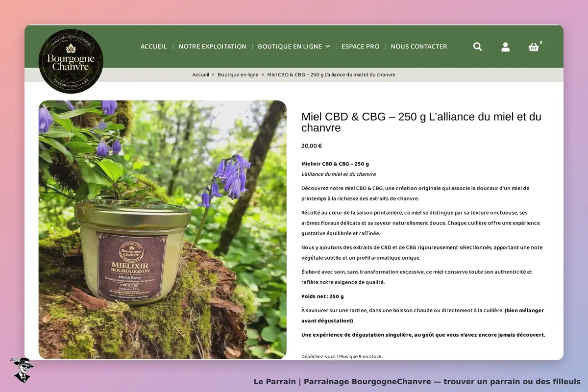Open the site search magnifier icon
The width and height of the screenshot is (588, 392).
tap(478, 47)
